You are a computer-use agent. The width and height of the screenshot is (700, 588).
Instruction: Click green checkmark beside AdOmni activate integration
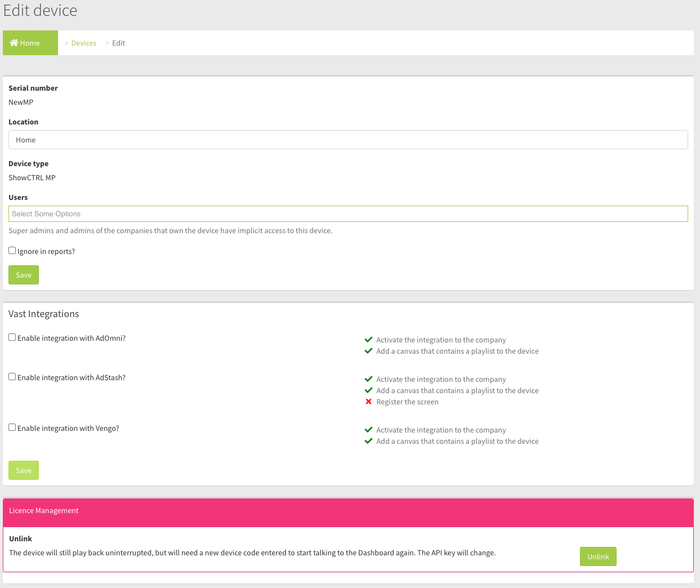[x=369, y=340]
